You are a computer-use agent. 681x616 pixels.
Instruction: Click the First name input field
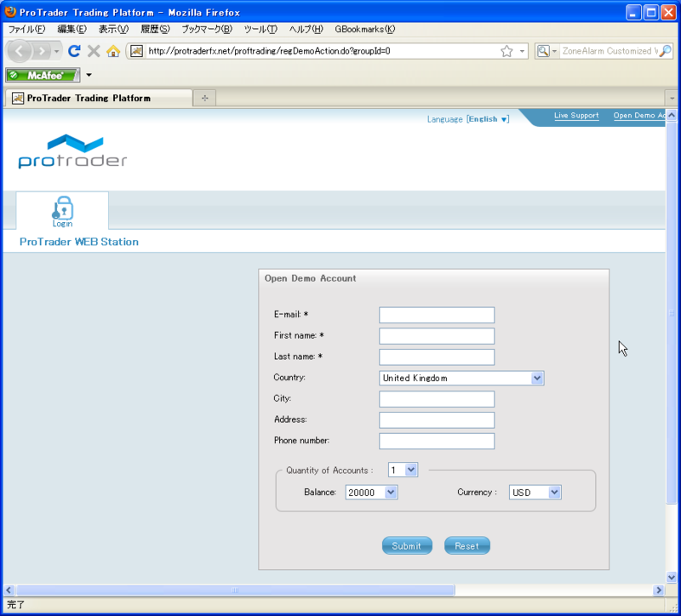click(x=437, y=336)
